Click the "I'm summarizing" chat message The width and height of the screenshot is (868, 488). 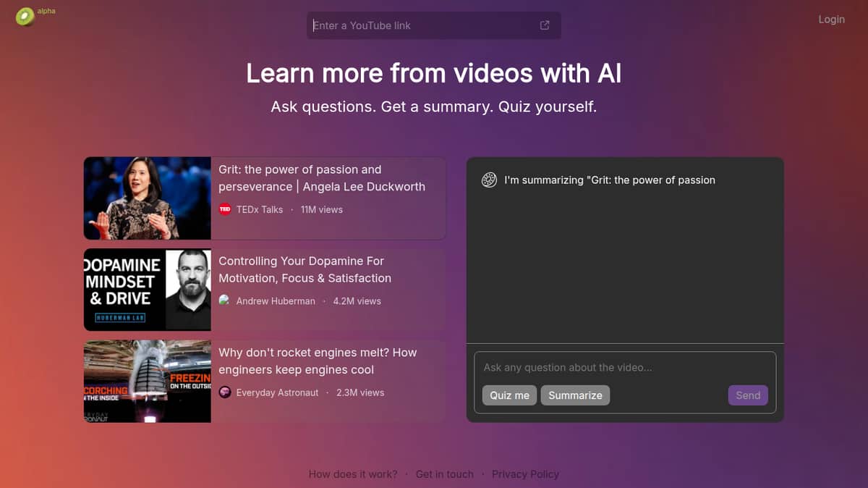(x=610, y=180)
